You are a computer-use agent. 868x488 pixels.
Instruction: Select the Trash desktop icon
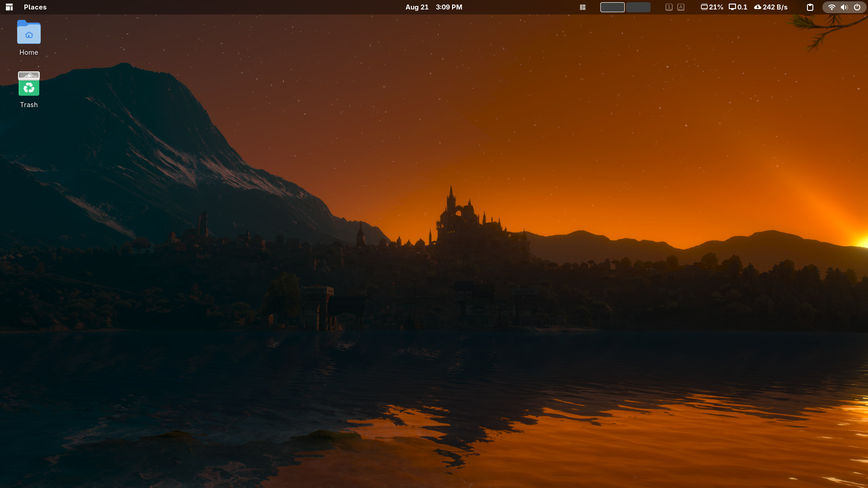click(29, 90)
